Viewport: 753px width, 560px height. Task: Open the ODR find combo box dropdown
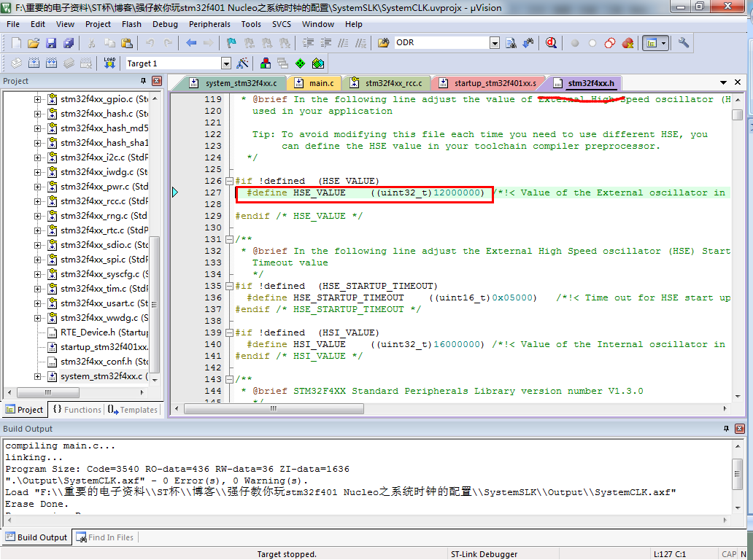coord(495,43)
